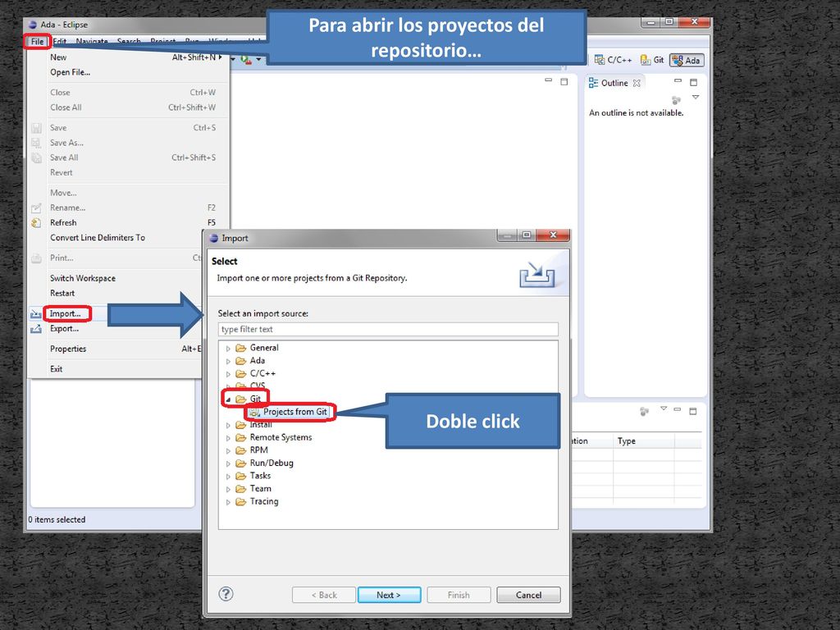This screenshot has width=840, height=630.
Task: Select the C/C++ folder item
Action: click(256, 373)
